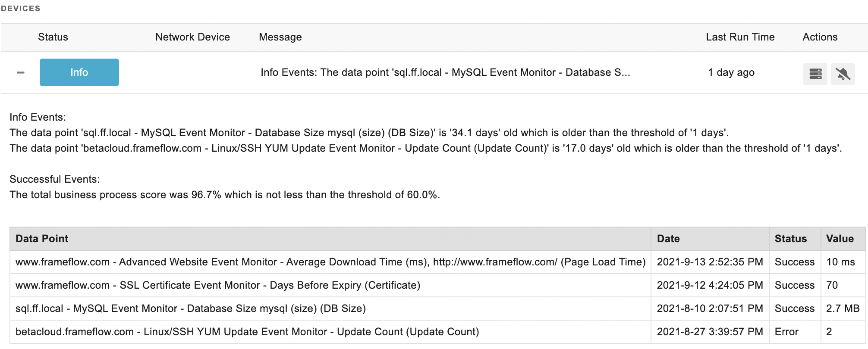Open the server details stack icon

[815, 74]
